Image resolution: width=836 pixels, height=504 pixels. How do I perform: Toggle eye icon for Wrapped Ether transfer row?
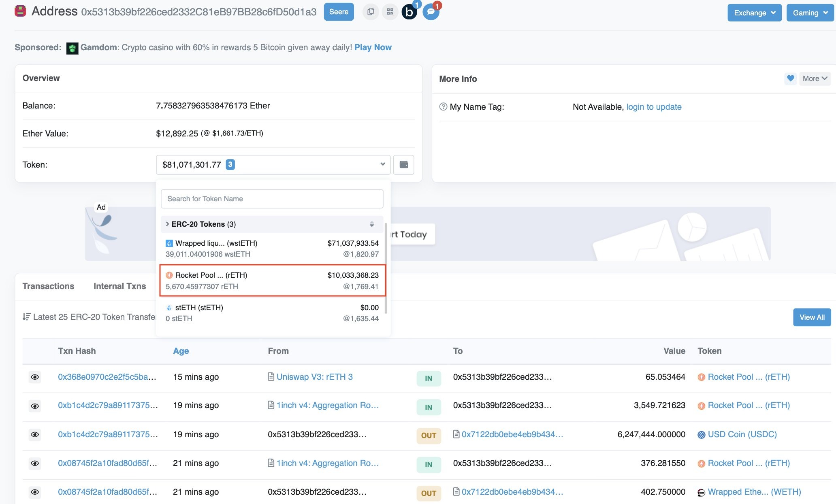click(x=35, y=492)
